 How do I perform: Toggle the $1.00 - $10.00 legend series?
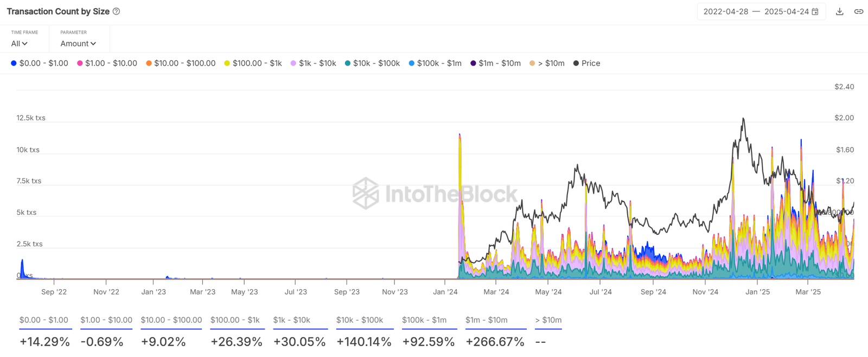[x=107, y=63]
